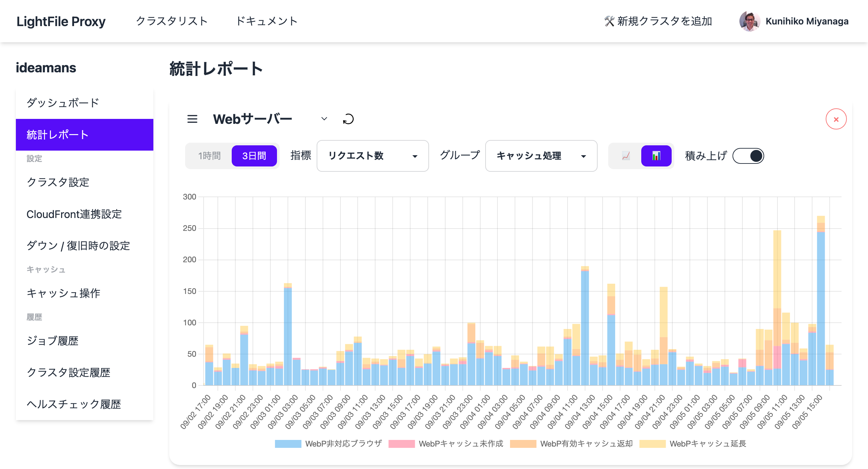Open ドキュメント in top navigation
The height and width of the screenshot is (469, 868).
[266, 21]
